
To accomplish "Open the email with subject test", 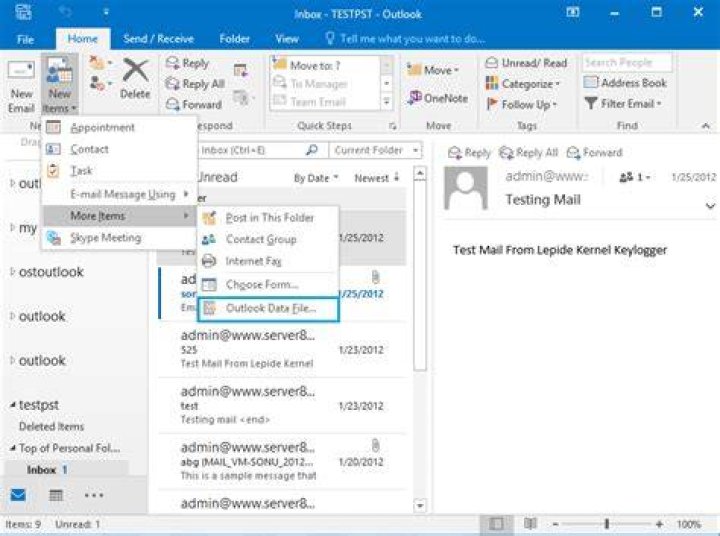I will (282, 405).
